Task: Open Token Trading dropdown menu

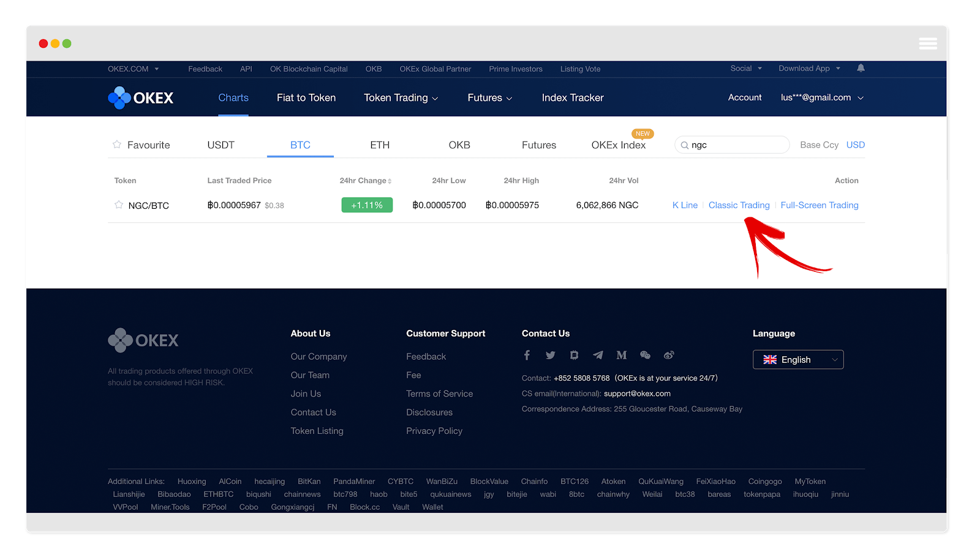Action: click(401, 98)
